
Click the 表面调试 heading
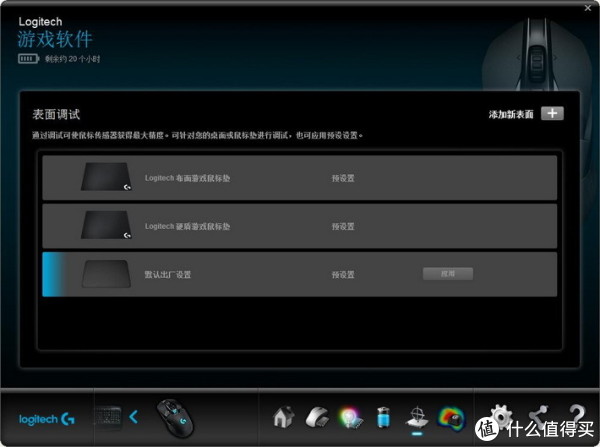coord(56,114)
